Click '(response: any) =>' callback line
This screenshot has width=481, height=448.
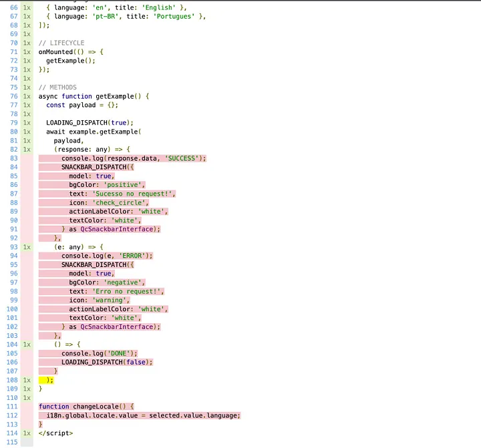pos(92,150)
